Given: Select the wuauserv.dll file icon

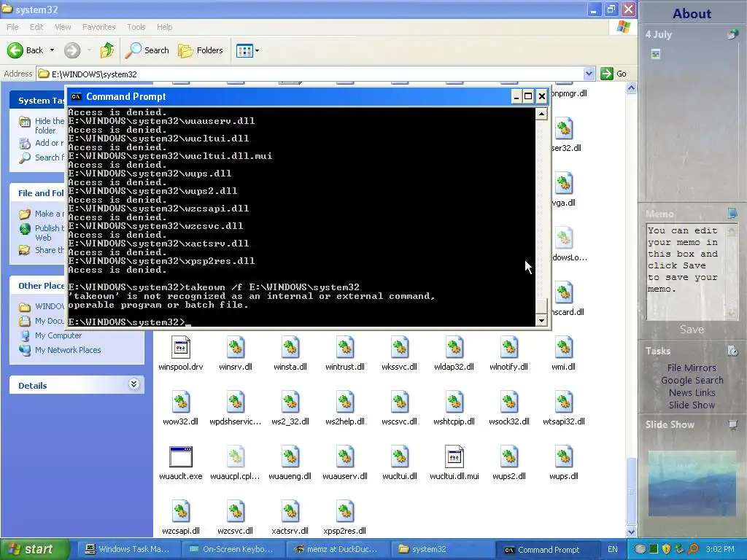Looking at the screenshot, I should (x=345, y=457).
